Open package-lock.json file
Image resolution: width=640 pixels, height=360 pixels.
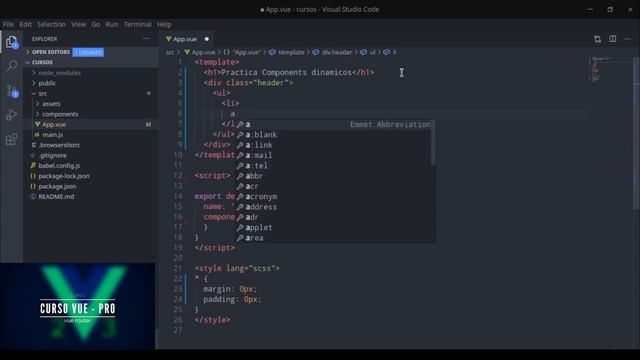[64, 176]
